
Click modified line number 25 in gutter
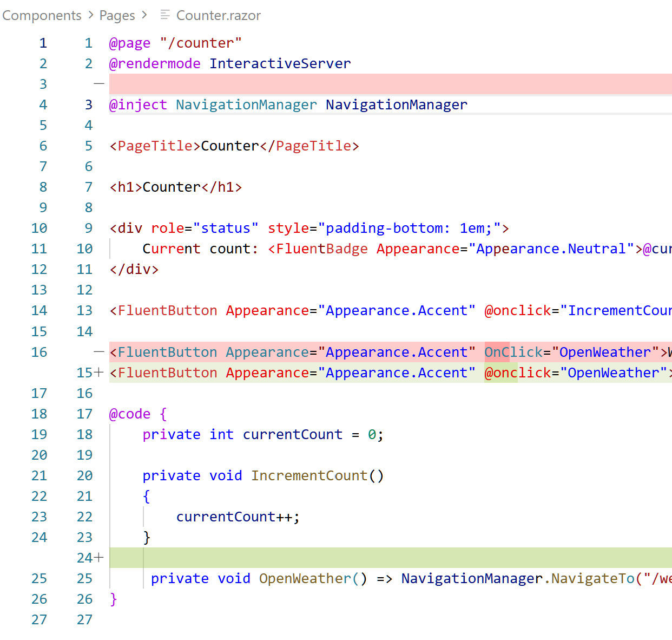tap(84, 578)
